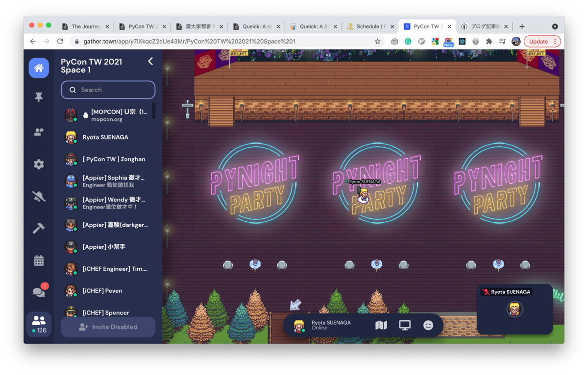
Task: Click the raised hand icon beside [MOPCON]
Action: (x=85, y=115)
